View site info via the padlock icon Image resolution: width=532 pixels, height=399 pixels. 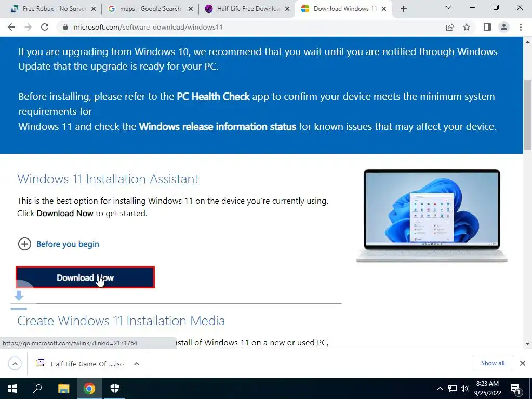click(x=65, y=27)
